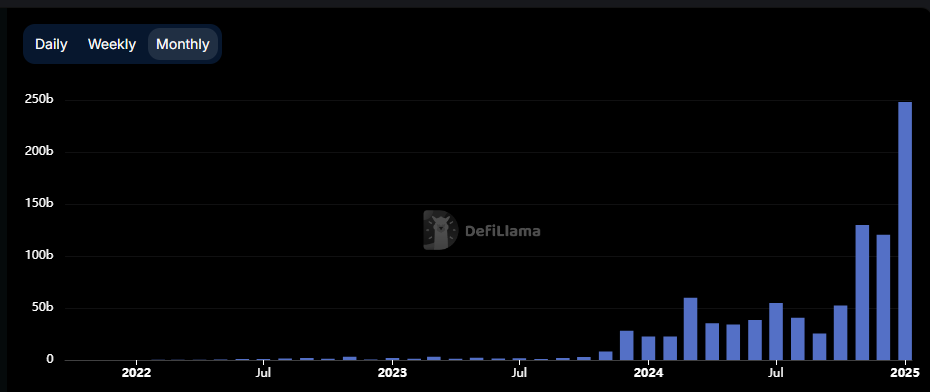The image size is (930, 392).
Task: Click the November 2024 bar near 130b
Action: [x=862, y=292]
